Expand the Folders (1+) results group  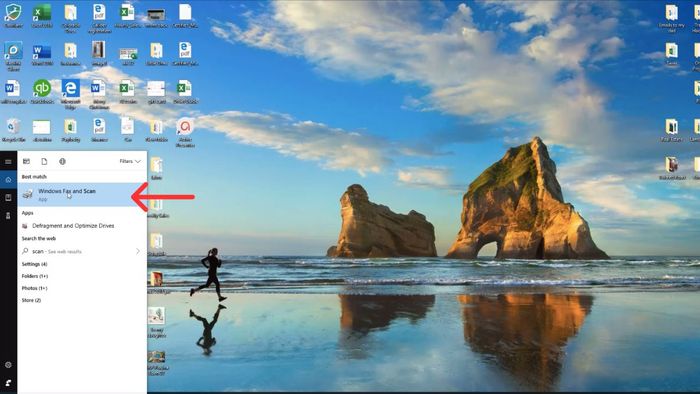(34, 276)
